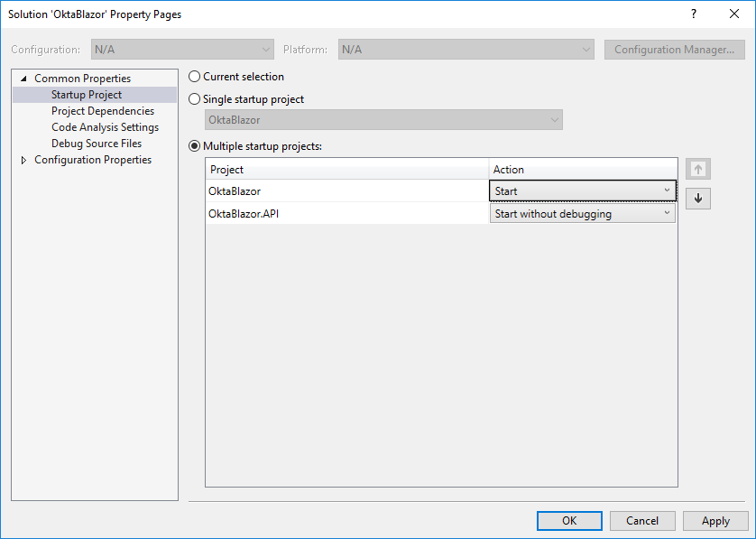The width and height of the screenshot is (756, 539).
Task: Click the move up arrow button
Action: click(697, 170)
